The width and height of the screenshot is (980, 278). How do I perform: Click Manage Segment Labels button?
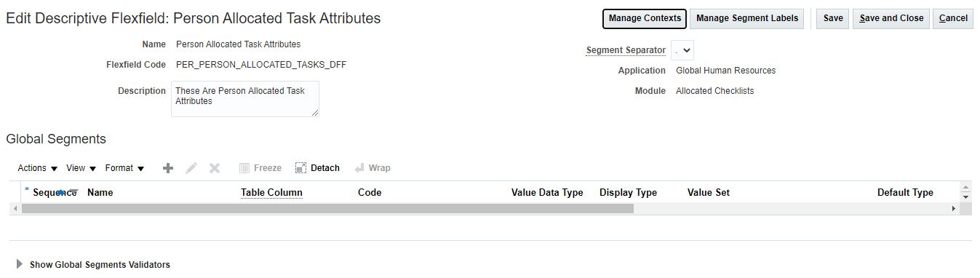point(746,18)
